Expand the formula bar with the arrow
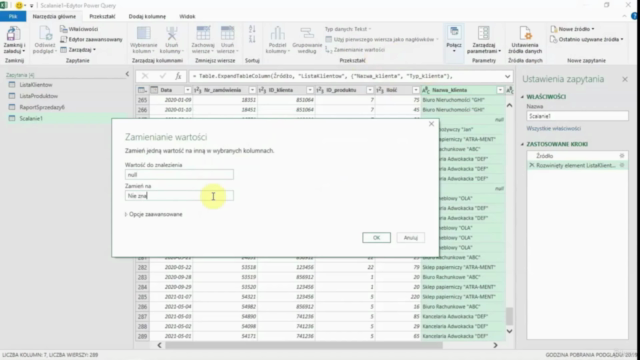The width and height of the screenshot is (640, 360). tap(507, 76)
